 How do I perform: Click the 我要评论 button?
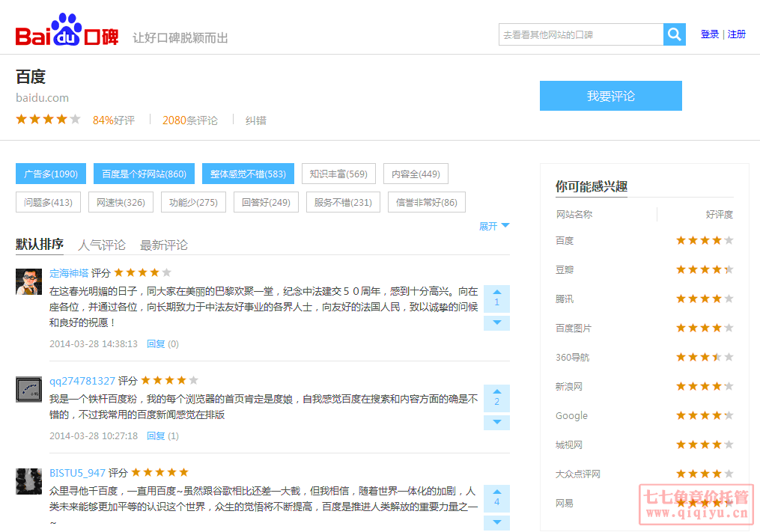[611, 96]
